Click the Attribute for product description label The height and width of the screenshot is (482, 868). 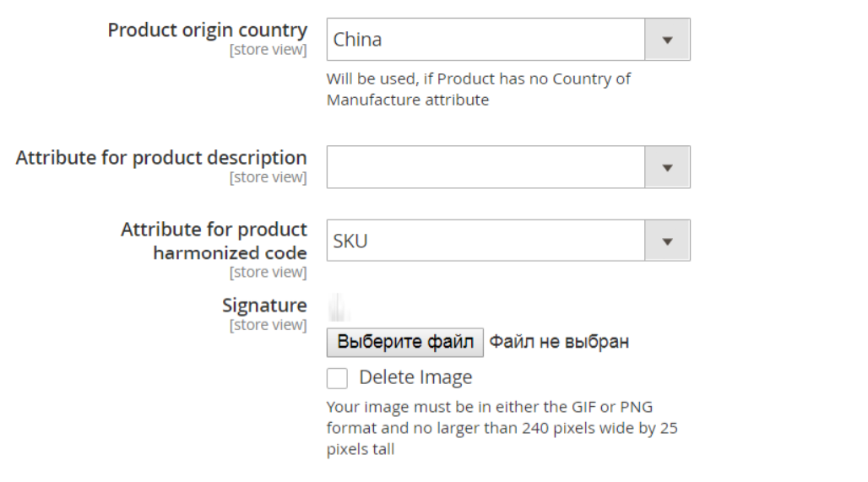click(x=161, y=158)
